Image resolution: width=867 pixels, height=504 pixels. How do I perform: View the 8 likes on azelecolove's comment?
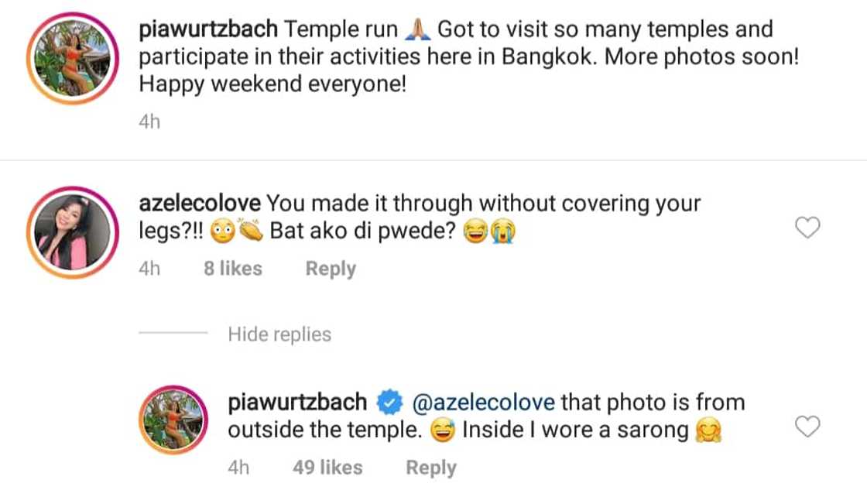pos(233,269)
